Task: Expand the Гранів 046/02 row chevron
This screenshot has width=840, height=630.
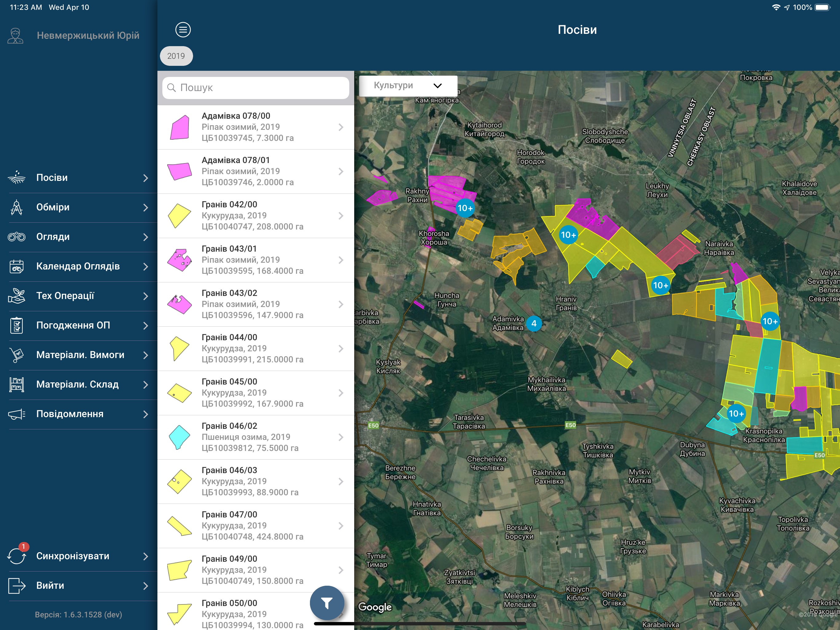Action: [x=341, y=437]
